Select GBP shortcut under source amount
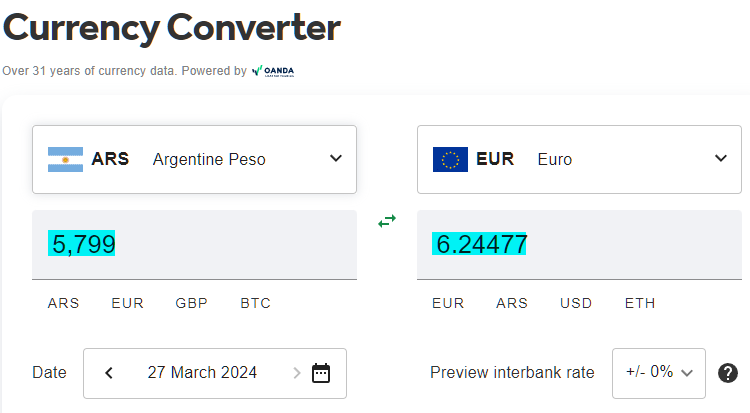The height and width of the screenshot is (413, 750). tap(191, 303)
